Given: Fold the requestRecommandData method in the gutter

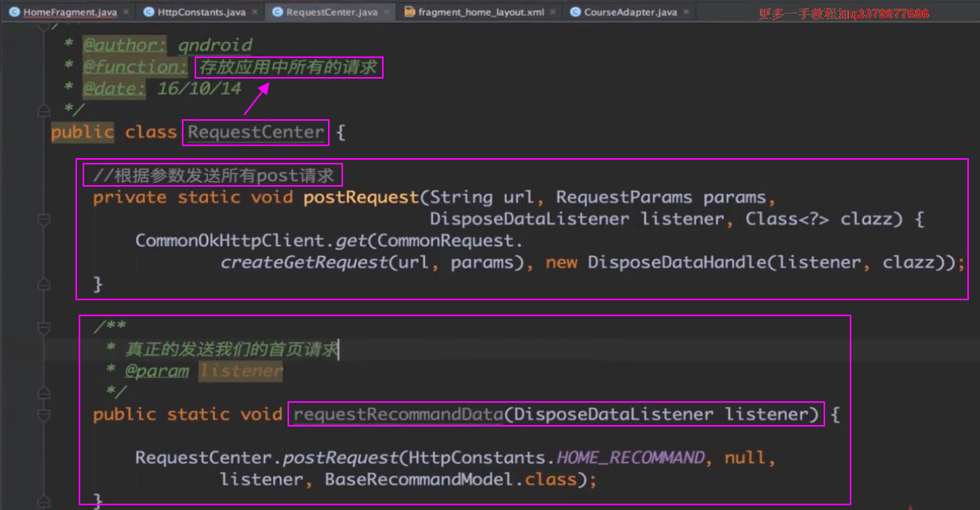Looking at the screenshot, I should 44,415.
